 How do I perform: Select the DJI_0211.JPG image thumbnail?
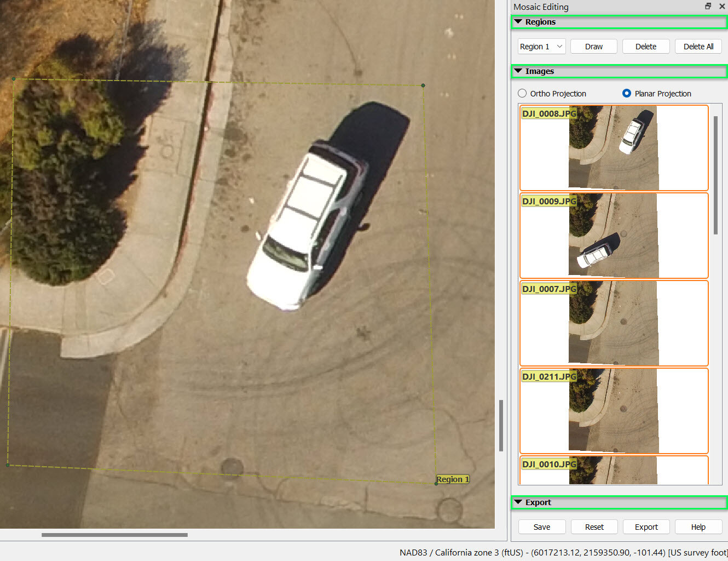(x=613, y=411)
